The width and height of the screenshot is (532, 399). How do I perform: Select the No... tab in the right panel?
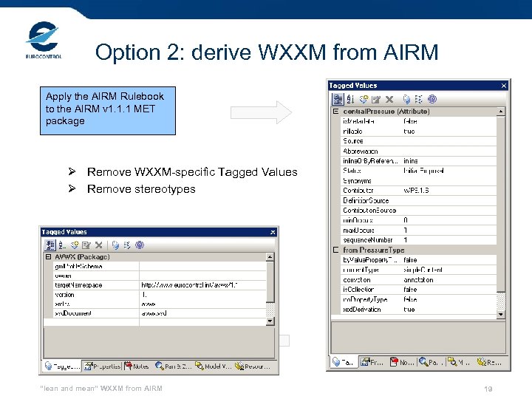pos(402,362)
